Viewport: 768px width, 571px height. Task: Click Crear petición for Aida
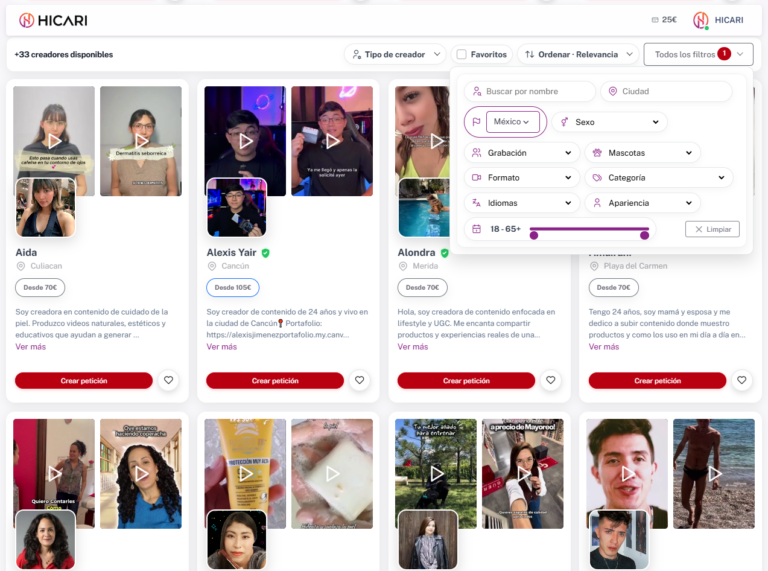(x=84, y=380)
